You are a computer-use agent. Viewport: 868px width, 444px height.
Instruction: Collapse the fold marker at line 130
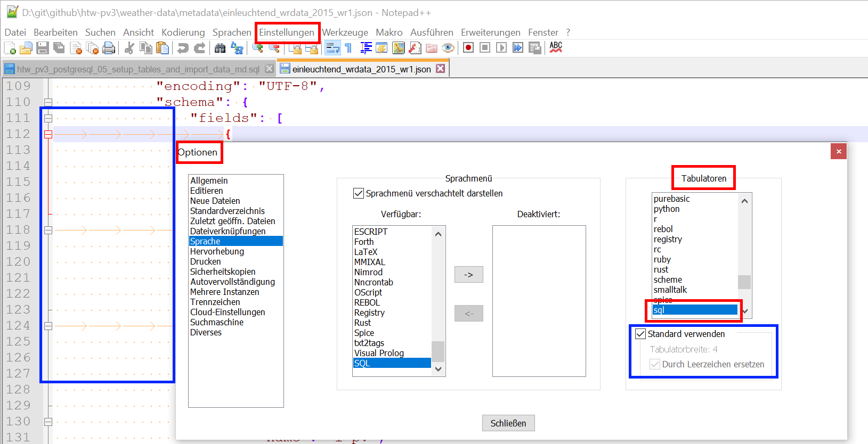tap(48, 422)
